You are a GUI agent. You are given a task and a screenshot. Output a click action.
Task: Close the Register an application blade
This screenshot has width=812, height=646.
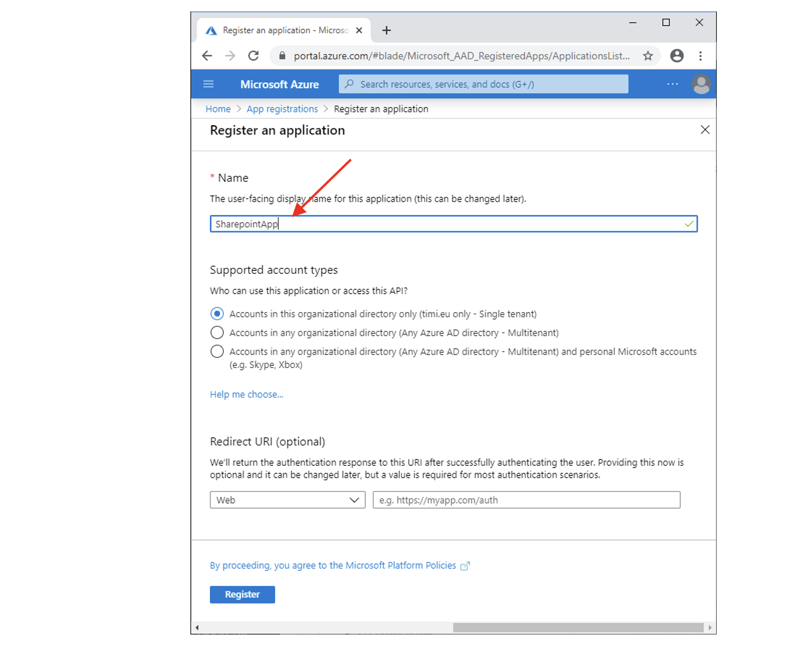point(705,130)
